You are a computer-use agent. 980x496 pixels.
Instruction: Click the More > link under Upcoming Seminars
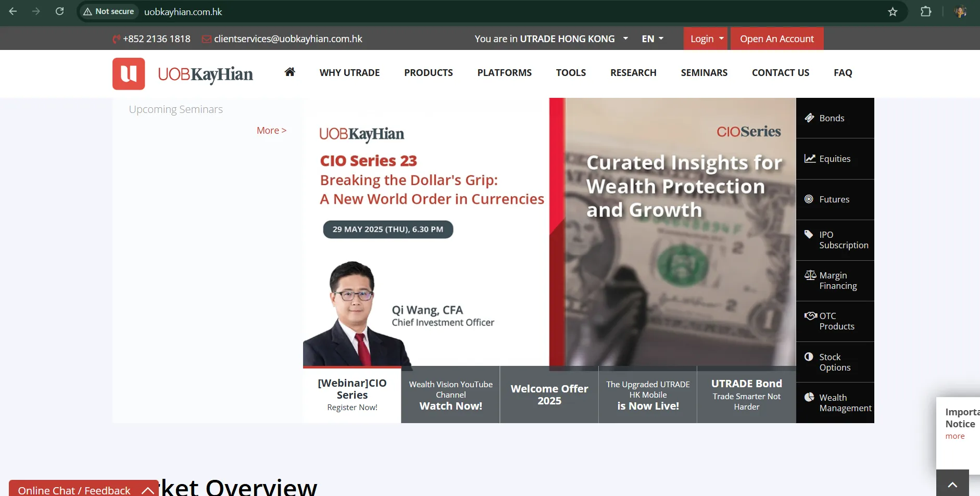click(271, 131)
